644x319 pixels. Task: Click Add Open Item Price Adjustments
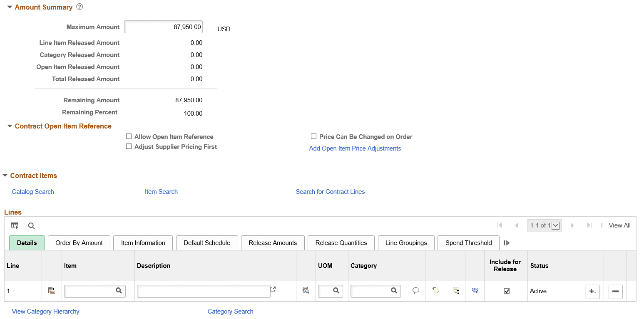coord(355,148)
